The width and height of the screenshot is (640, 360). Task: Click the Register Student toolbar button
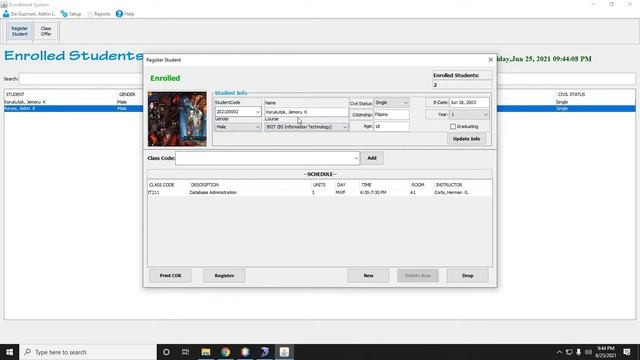(20, 31)
